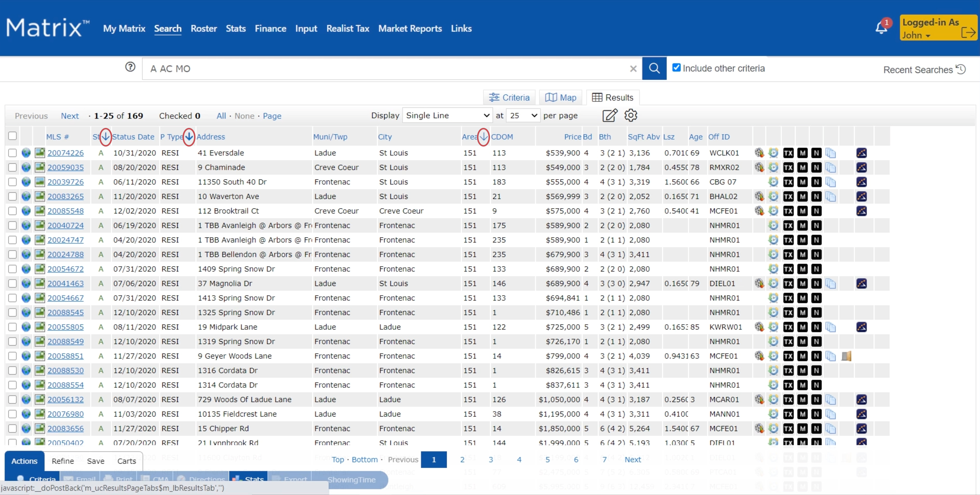The width and height of the screenshot is (980, 495).
Task: Go to results page 3
Action: click(490, 459)
